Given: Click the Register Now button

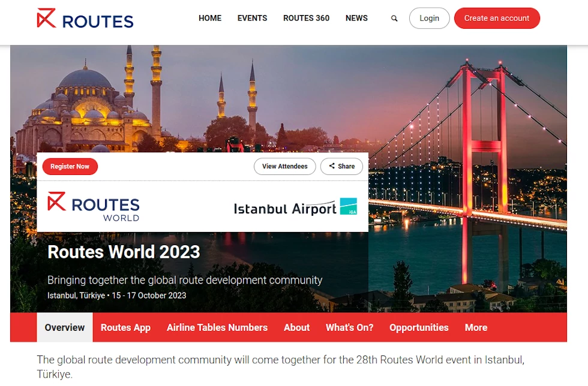Looking at the screenshot, I should point(70,167).
